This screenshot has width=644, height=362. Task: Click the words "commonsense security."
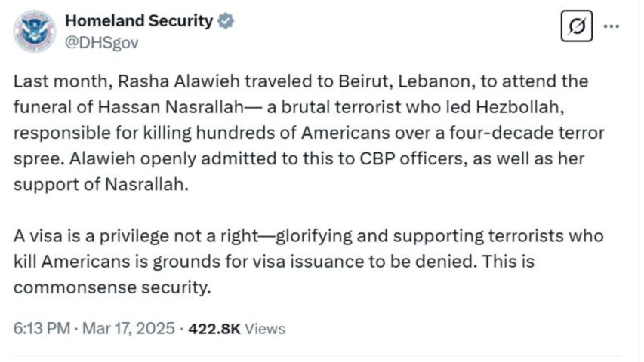click(109, 287)
